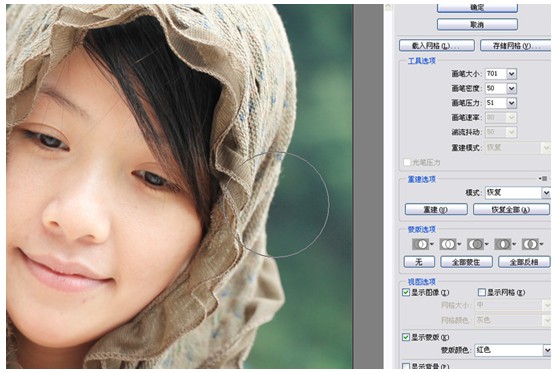This screenshot has height=372, width=557.
Task: Click the 取消 button
Action: tap(477, 25)
